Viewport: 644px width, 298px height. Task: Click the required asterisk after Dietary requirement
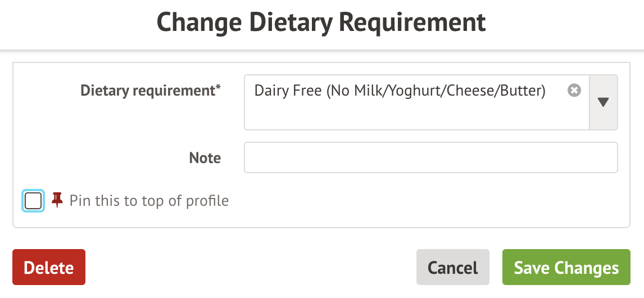coord(219,88)
